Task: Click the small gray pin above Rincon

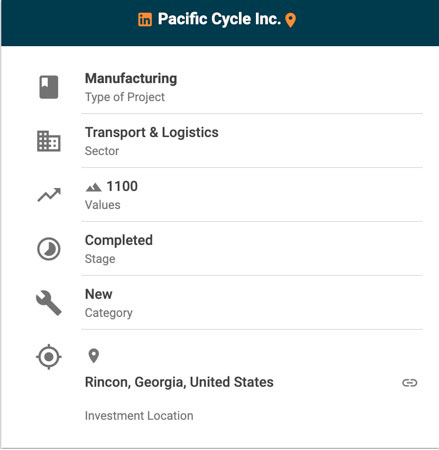Action: (94, 356)
